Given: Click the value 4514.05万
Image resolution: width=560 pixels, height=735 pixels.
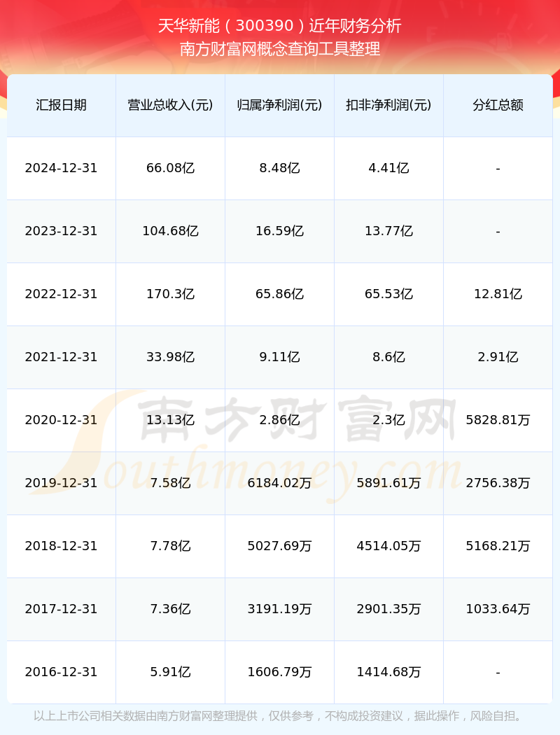Looking at the screenshot, I should coord(389,546).
